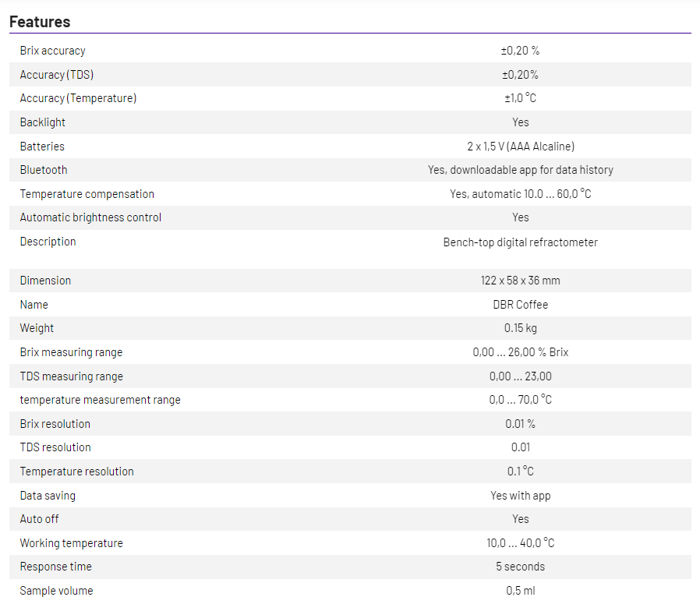
Task: Select the ±0,20 % Brix accuracy value
Action: click(x=520, y=51)
